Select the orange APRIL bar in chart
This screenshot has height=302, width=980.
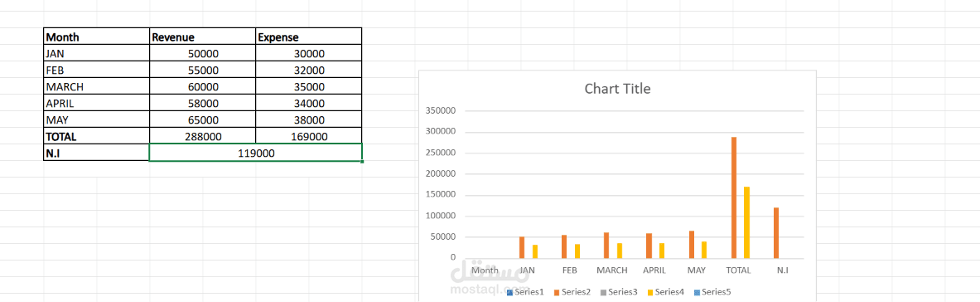click(x=649, y=246)
